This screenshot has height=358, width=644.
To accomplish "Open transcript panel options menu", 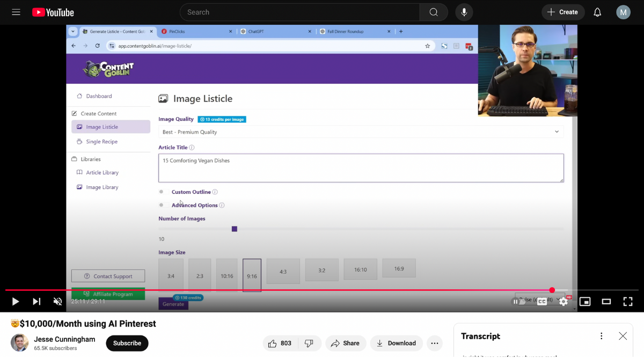I will point(602,336).
